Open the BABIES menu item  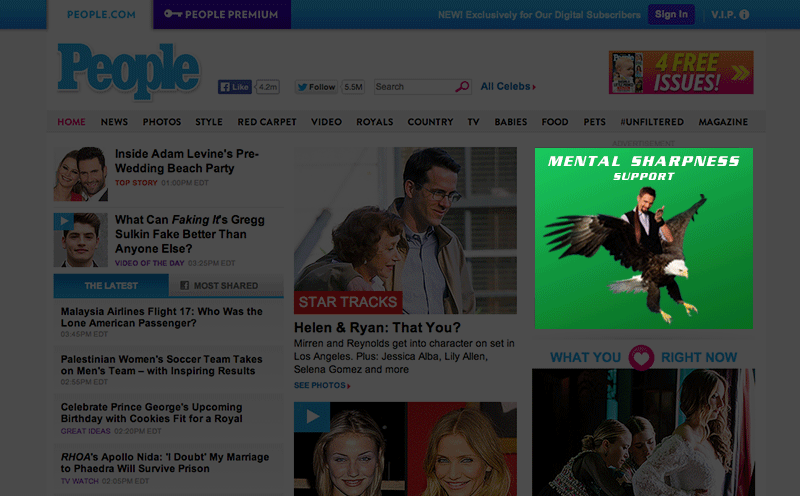[x=511, y=122]
